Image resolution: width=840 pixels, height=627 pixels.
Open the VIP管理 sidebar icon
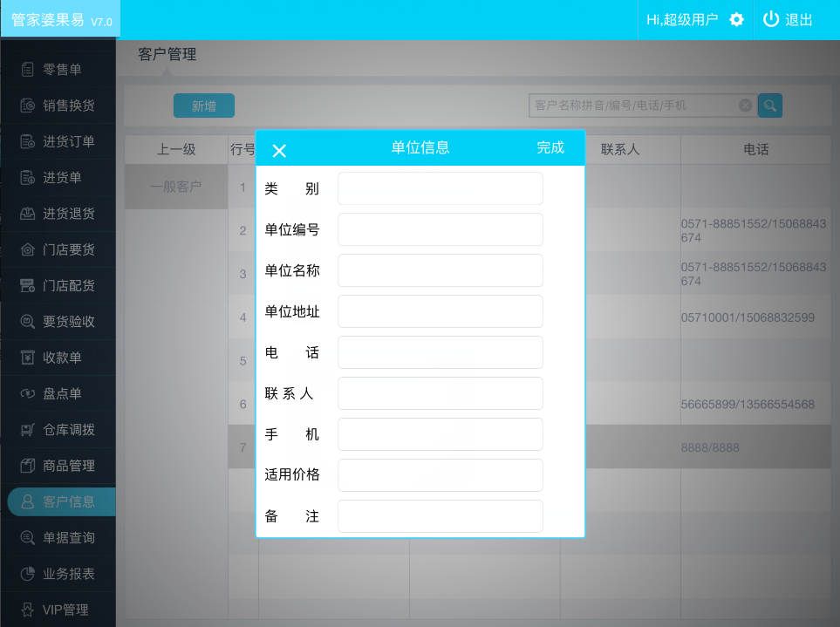point(27,610)
